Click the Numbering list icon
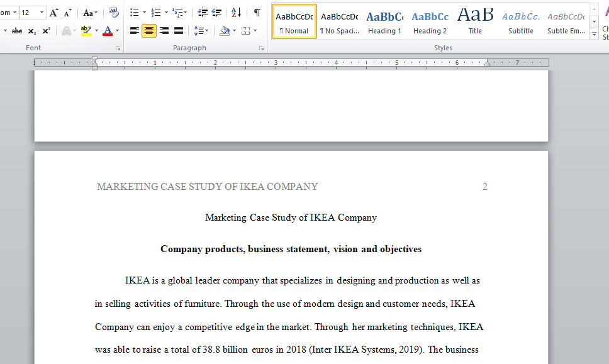The height and width of the screenshot is (364, 609). pos(156,13)
